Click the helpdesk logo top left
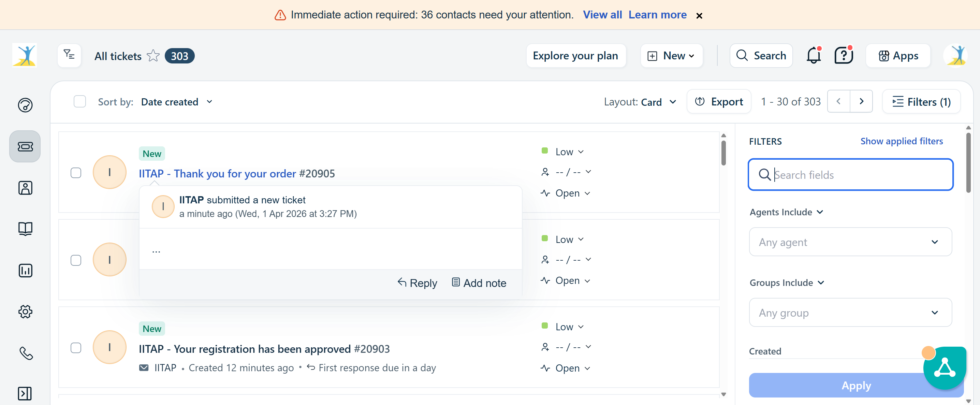The width and height of the screenshot is (980, 405). (24, 55)
